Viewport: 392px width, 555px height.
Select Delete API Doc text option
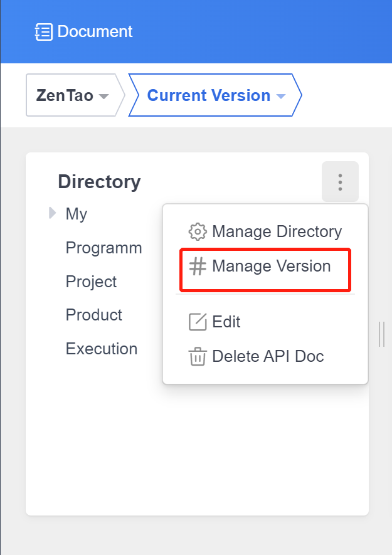tap(268, 357)
